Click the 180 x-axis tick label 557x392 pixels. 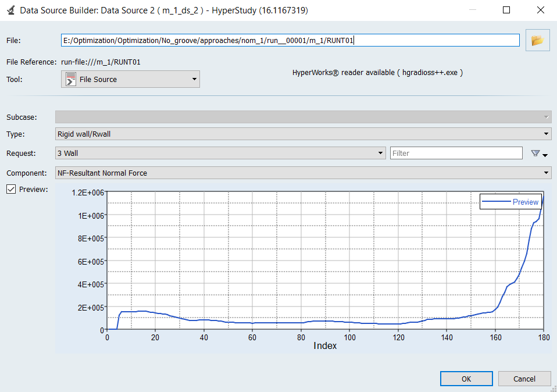coord(544,337)
